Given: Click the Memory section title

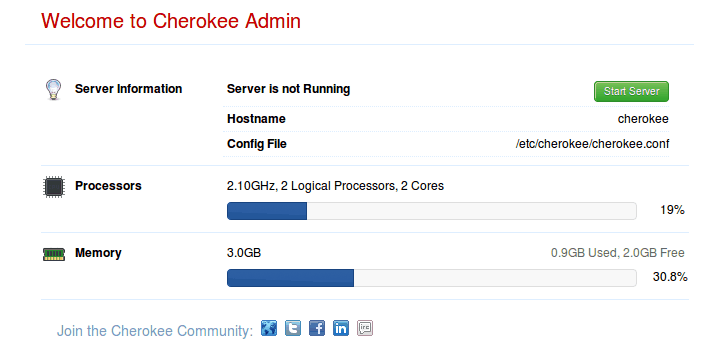Looking at the screenshot, I should [x=98, y=253].
